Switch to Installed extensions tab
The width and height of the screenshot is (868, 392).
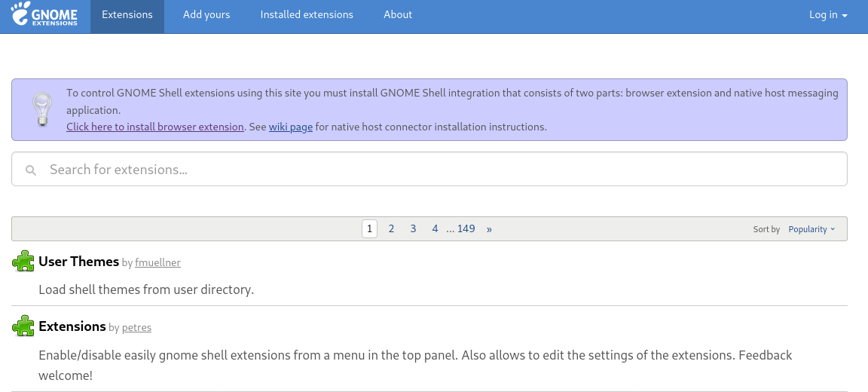click(307, 15)
